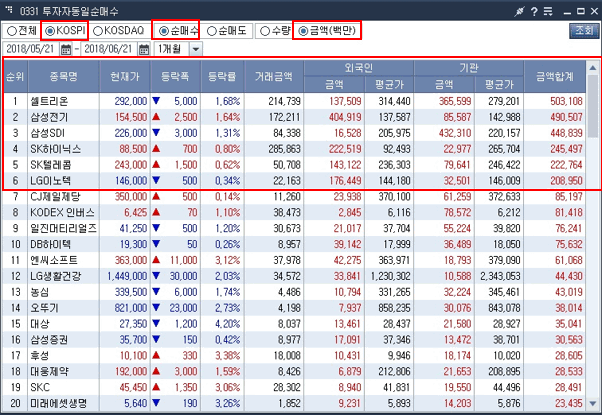
Task: Select the KODEX 인버스 row
Action: point(295,212)
